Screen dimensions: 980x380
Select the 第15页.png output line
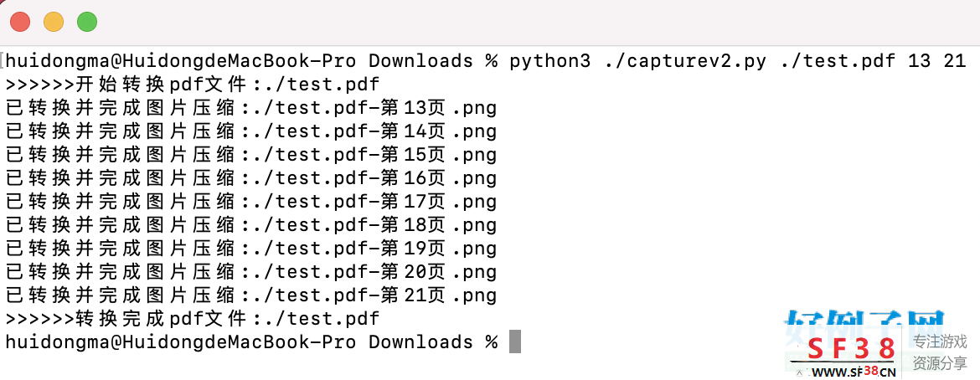click(x=251, y=155)
